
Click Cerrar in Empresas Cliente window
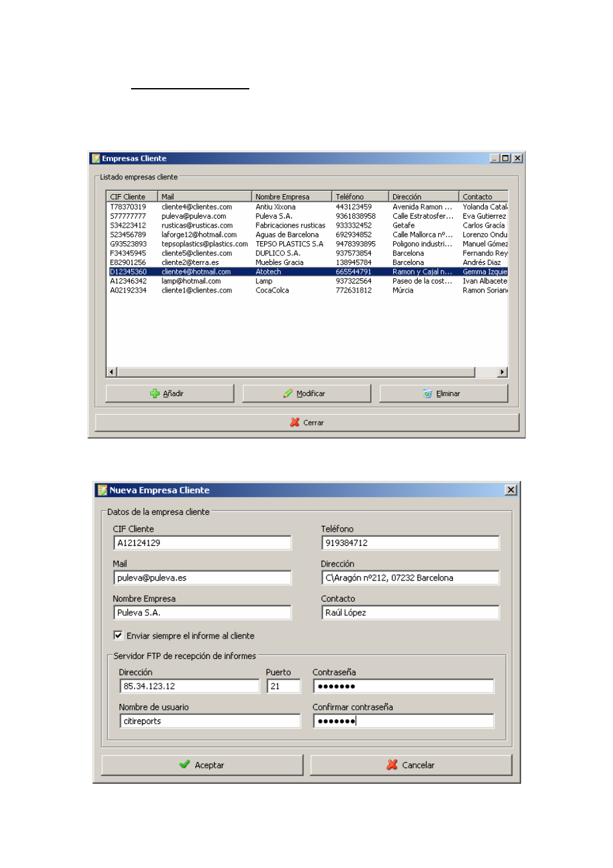point(306,422)
